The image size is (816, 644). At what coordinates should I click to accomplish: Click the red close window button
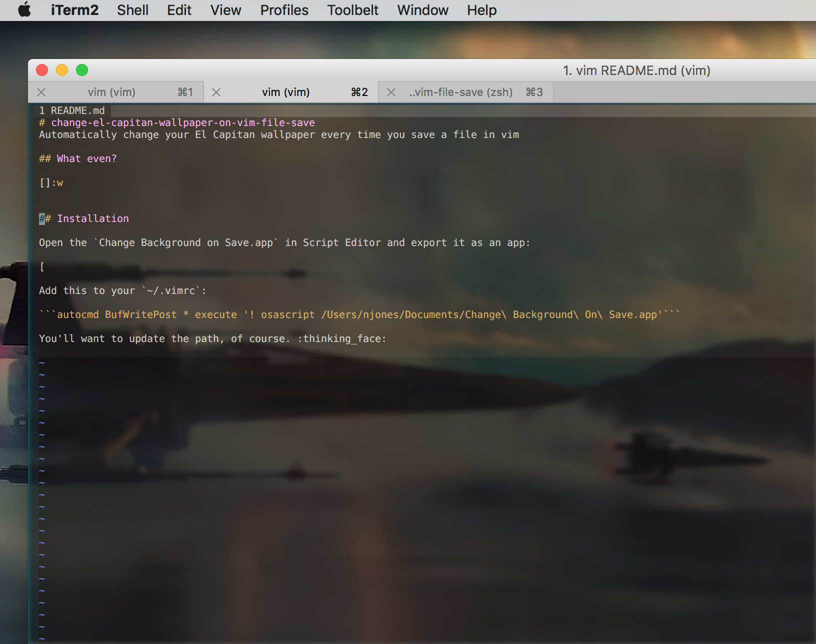42,70
